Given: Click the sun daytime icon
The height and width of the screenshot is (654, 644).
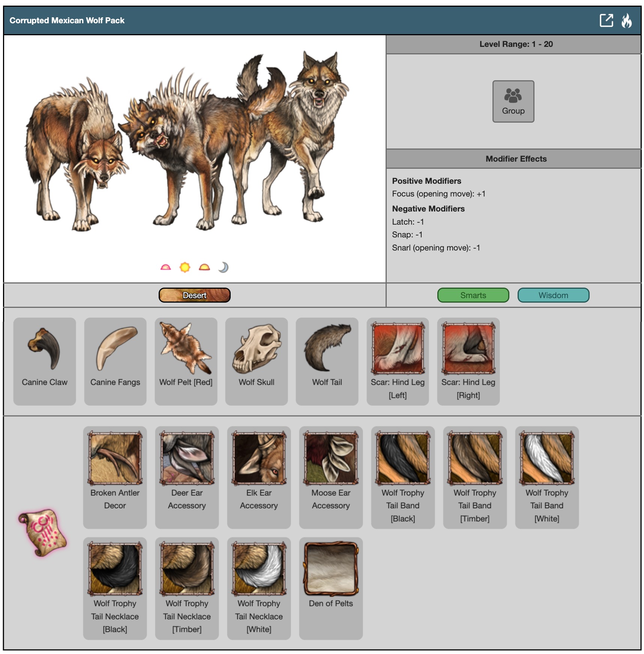Looking at the screenshot, I should [185, 267].
